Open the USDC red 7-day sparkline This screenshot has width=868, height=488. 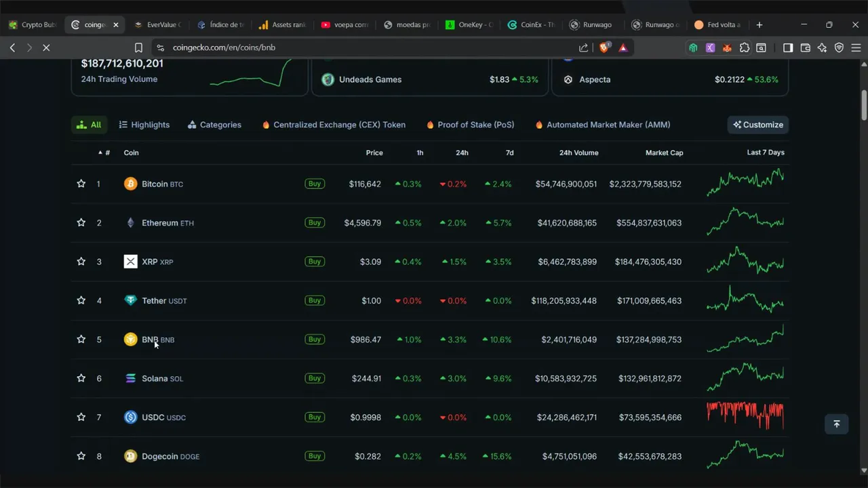(x=745, y=416)
